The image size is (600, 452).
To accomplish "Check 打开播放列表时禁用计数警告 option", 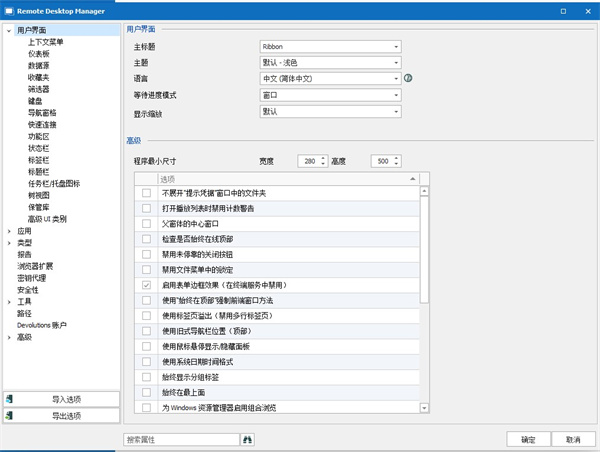I will [x=146, y=208].
